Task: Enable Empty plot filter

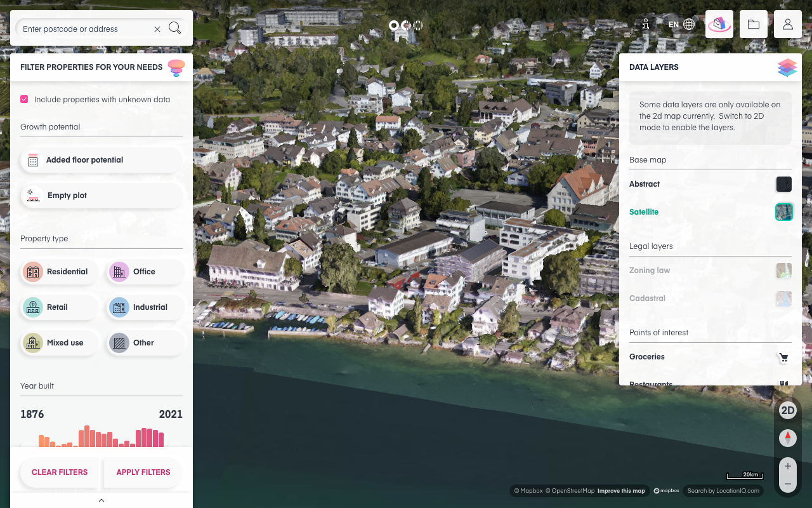Action: click(x=101, y=196)
